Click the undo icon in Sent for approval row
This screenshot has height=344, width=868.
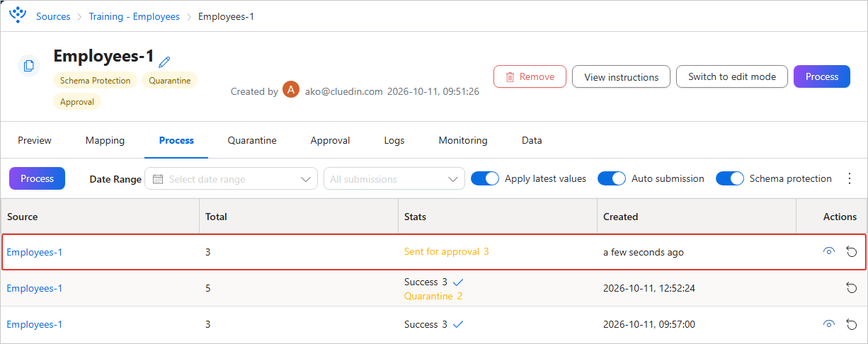852,251
